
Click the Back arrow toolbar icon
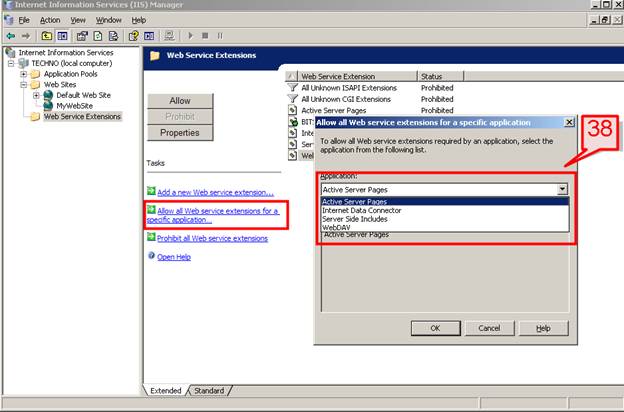coord(11,36)
